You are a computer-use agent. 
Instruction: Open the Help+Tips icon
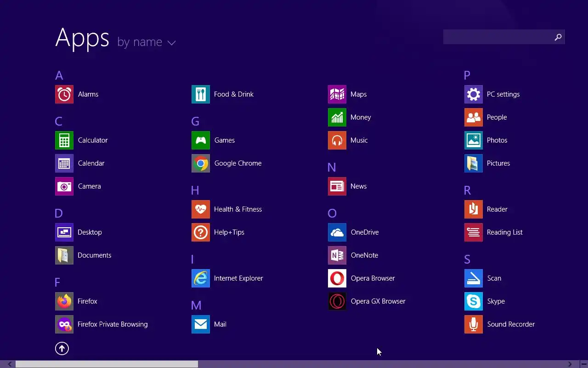click(201, 232)
